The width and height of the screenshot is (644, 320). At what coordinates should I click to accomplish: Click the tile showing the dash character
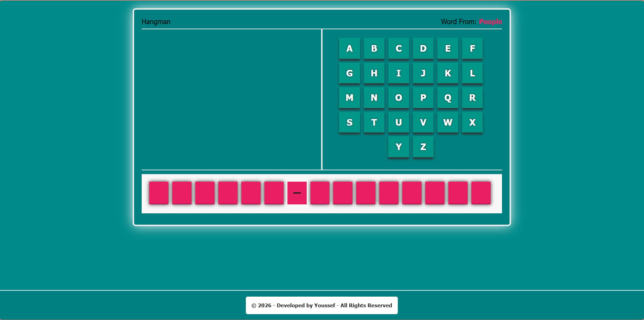pos(297,193)
